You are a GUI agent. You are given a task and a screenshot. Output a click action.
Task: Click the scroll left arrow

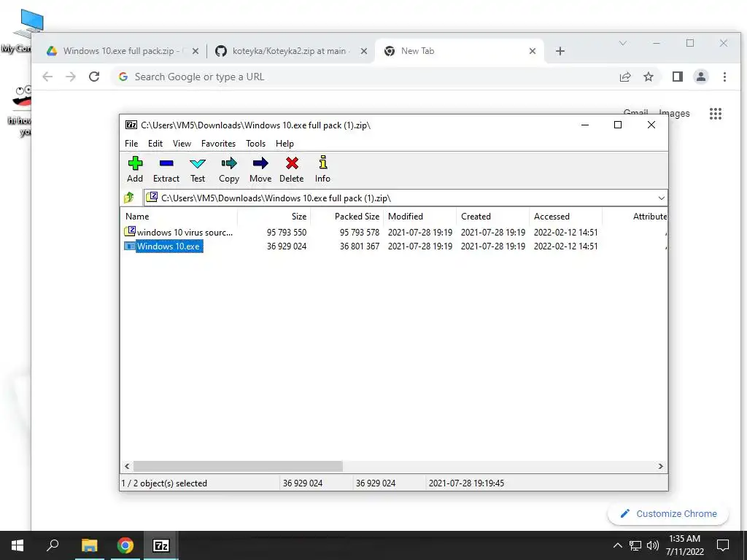127,466
